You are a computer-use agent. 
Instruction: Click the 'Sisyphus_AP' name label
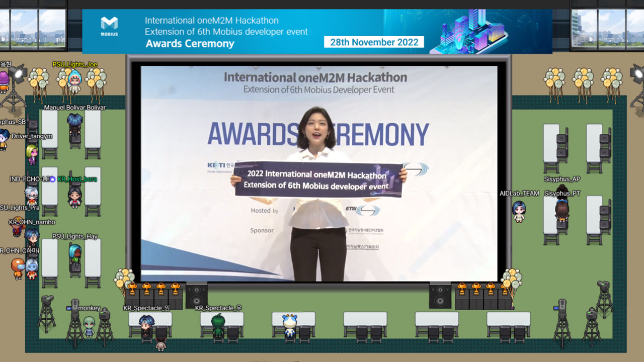(562, 179)
